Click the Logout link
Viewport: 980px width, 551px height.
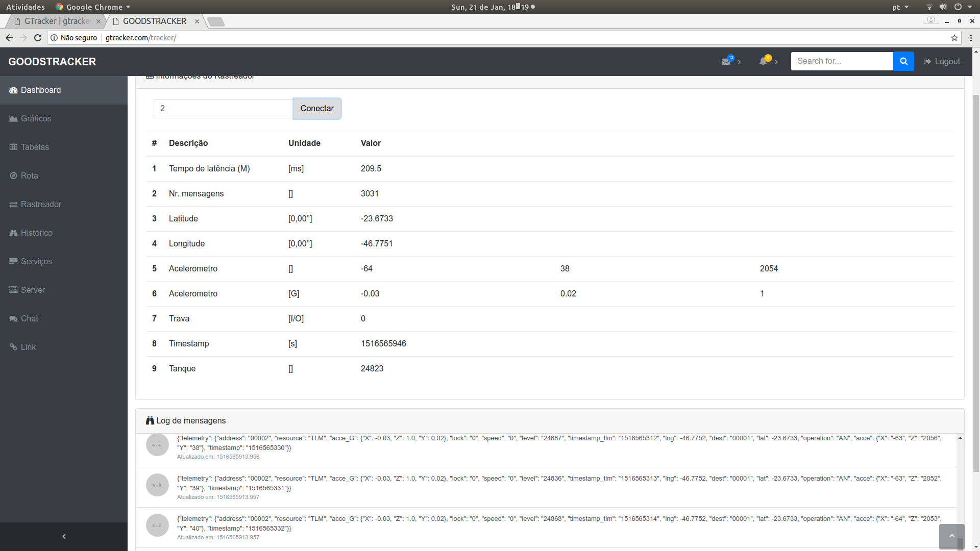point(942,61)
